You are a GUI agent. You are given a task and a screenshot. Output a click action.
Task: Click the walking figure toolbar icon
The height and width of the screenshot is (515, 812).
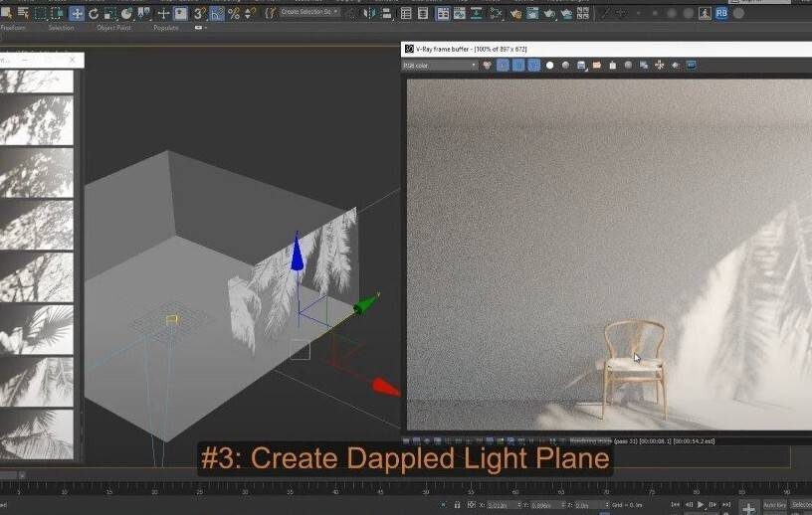705,14
